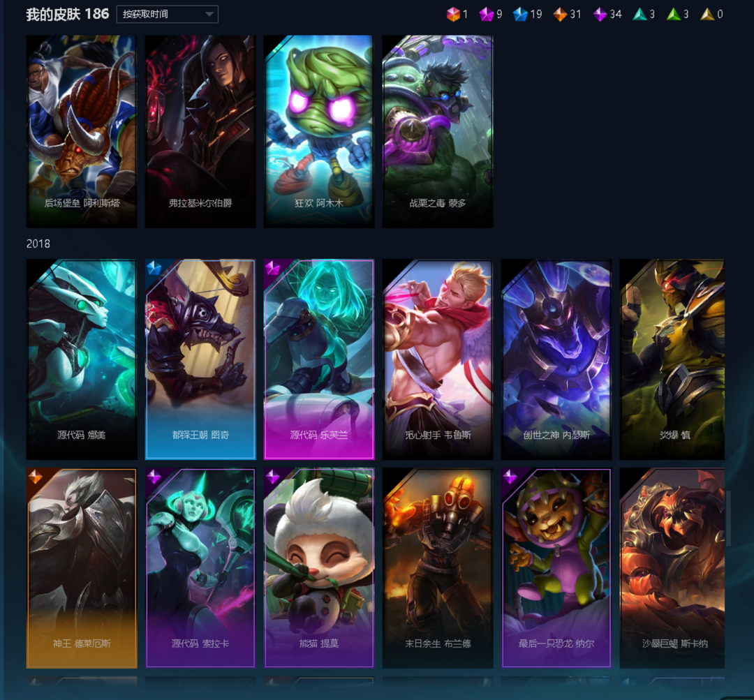Select the 源代码 乐芙兰 skin card
This screenshot has height=700, width=754.
click(x=319, y=359)
